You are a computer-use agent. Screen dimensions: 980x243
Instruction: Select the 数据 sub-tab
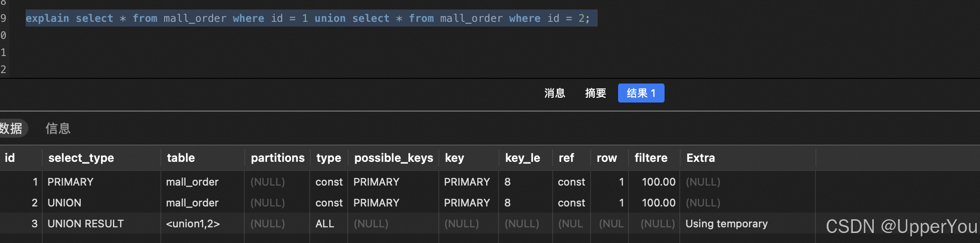pyautogui.click(x=12, y=128)
